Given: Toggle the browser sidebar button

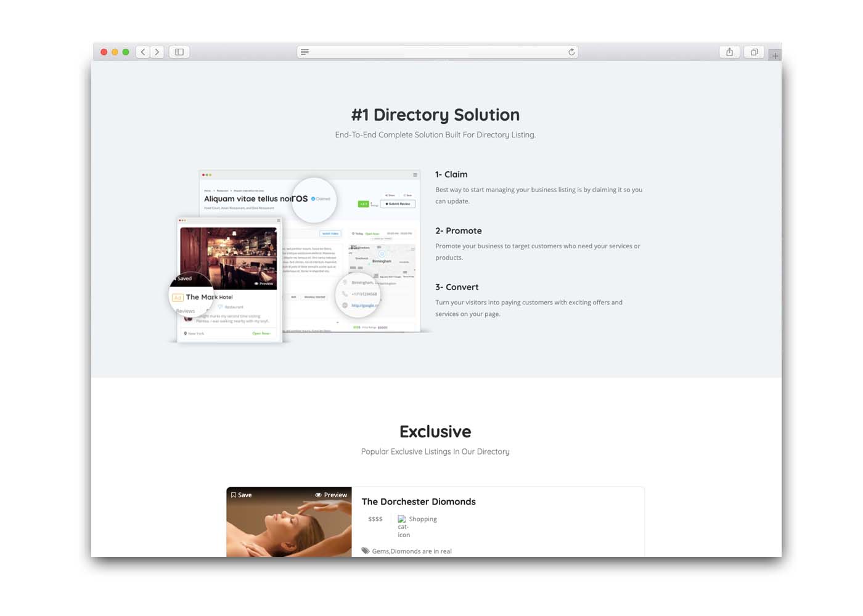Looking at the screenshot, I should tap(179, 52).
